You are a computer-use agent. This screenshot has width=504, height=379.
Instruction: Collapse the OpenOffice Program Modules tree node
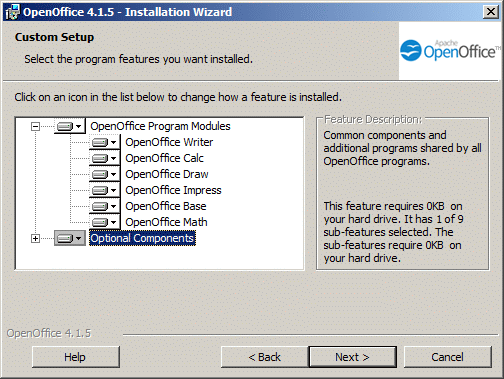35,126
